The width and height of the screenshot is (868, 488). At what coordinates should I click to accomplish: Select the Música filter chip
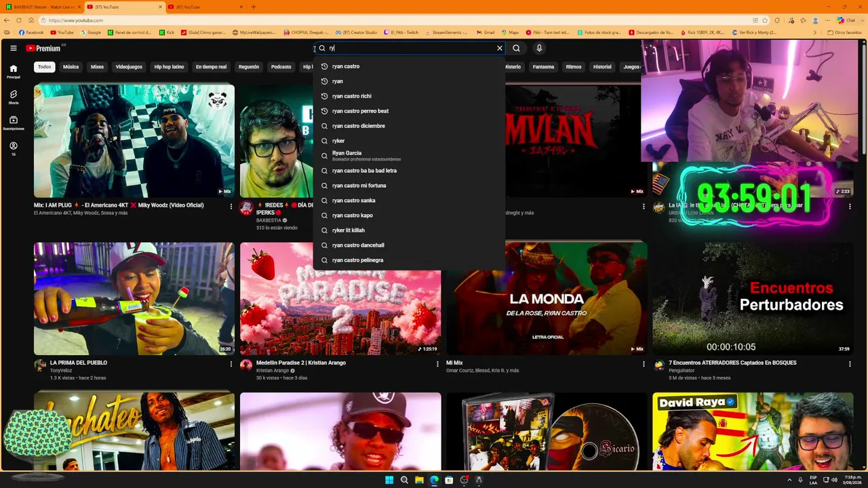pyautogui.click(x=71, y=67)
